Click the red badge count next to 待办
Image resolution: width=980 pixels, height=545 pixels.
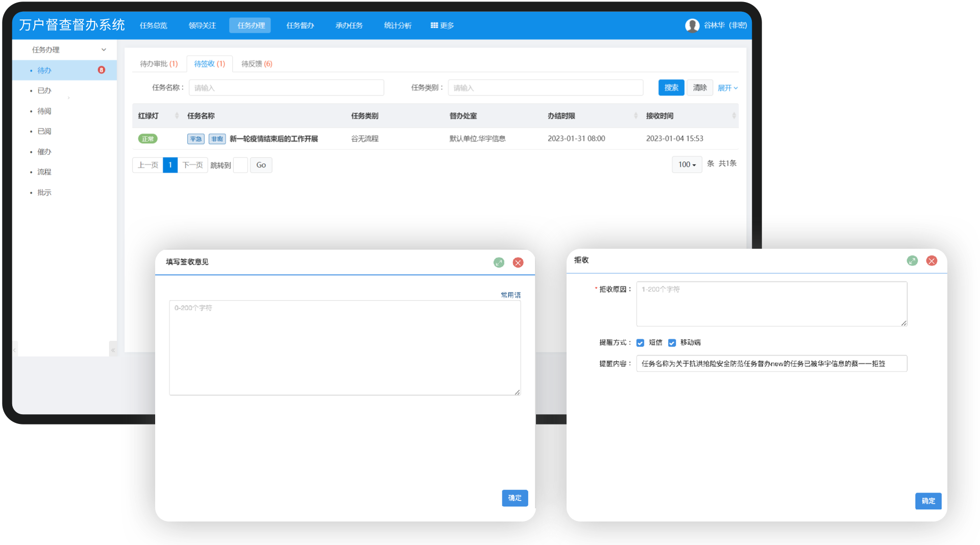pyautogui.click(x=102, y=70)
